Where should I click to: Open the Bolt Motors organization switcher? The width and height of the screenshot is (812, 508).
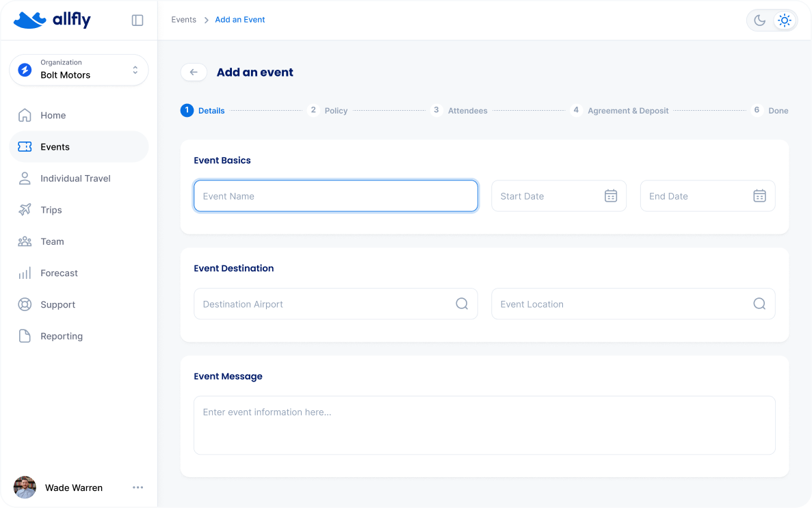click(79, 70)
